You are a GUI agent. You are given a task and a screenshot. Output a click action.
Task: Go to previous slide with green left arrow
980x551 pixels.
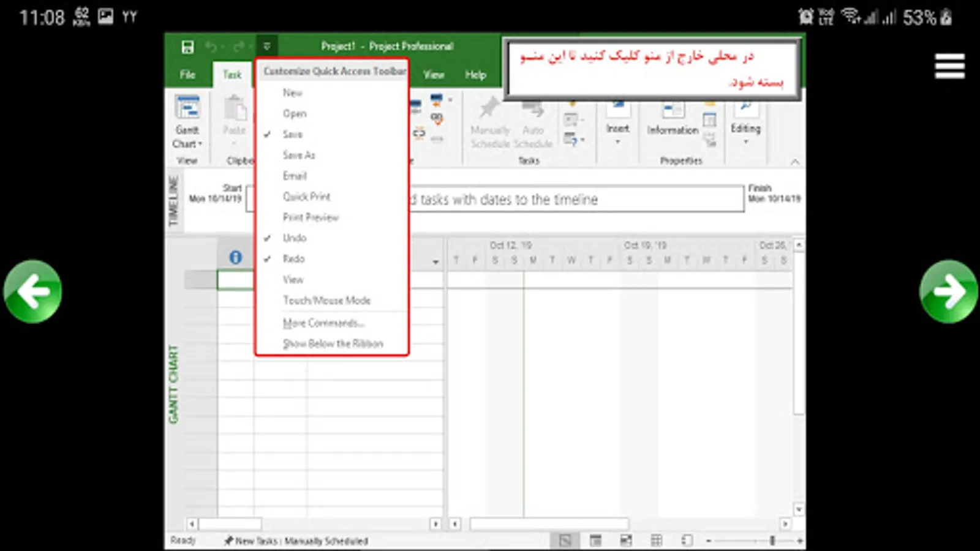pos(32,291)
